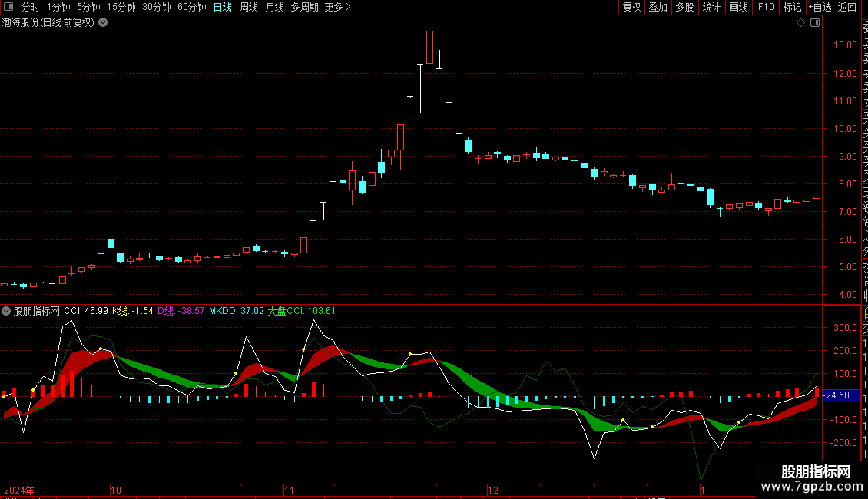Click the -200.0 indicator axis label
Viewport: 868px width, 499px height.
pyautogui.click(x=844, y=442)
